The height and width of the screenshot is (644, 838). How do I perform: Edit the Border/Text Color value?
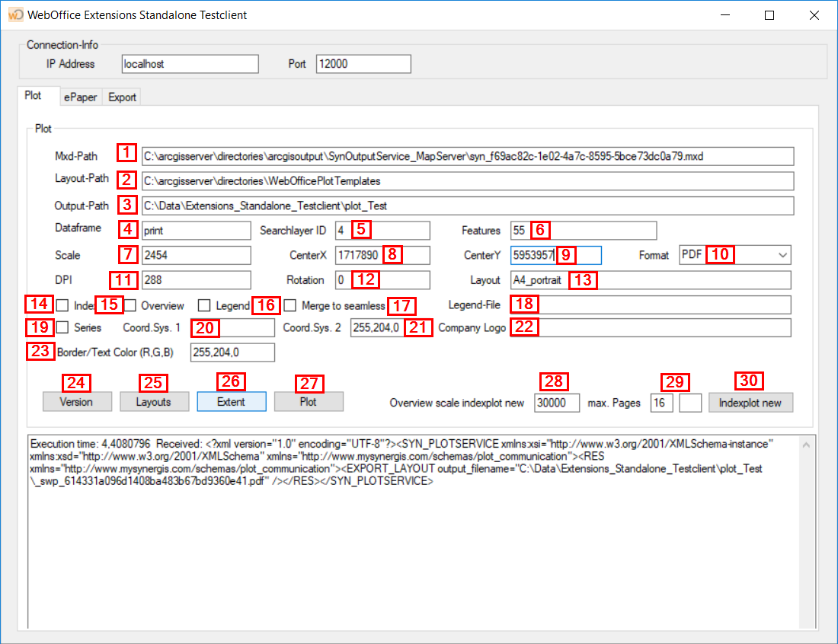pos(232,352)
